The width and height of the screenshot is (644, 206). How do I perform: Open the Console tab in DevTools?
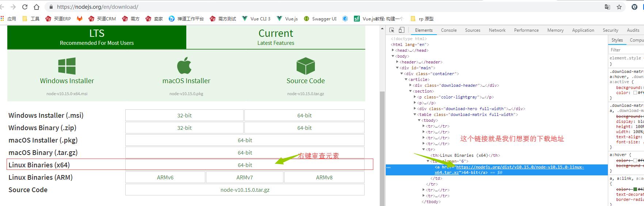coord(449,30)
